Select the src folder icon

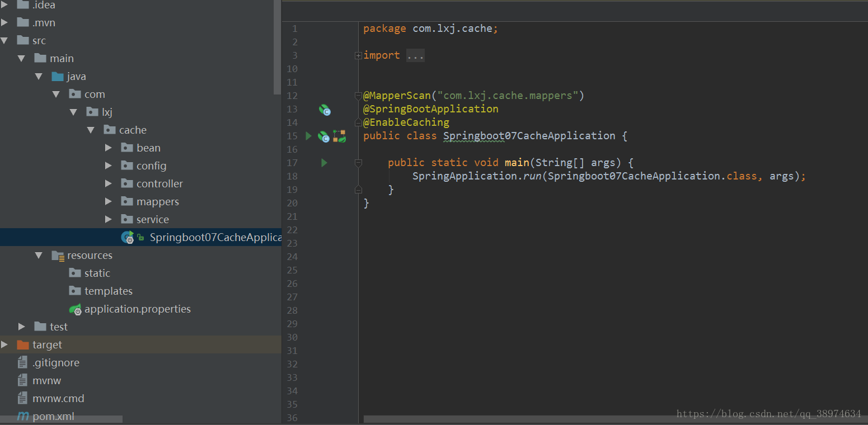point(23,40)
